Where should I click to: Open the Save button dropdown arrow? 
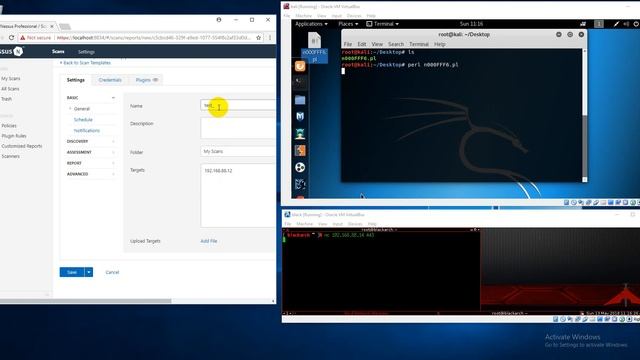pyautogui.click(x=89, y=272)
